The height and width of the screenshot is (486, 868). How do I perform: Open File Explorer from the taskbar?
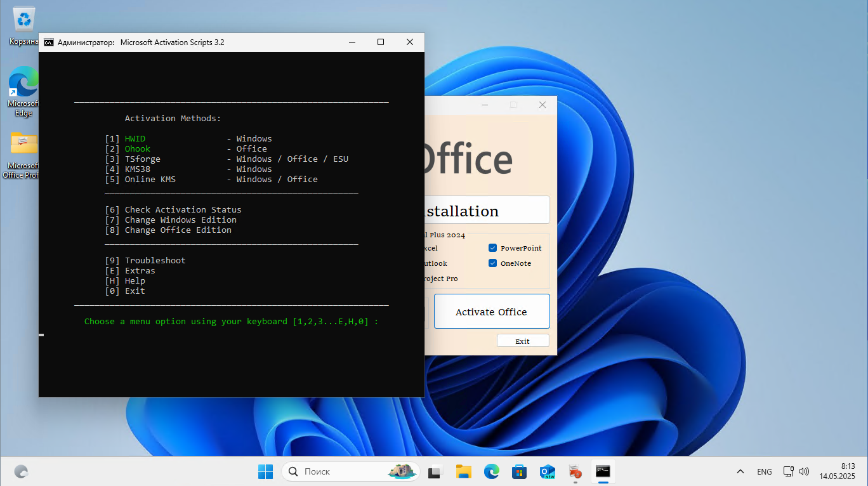(463, 471)
